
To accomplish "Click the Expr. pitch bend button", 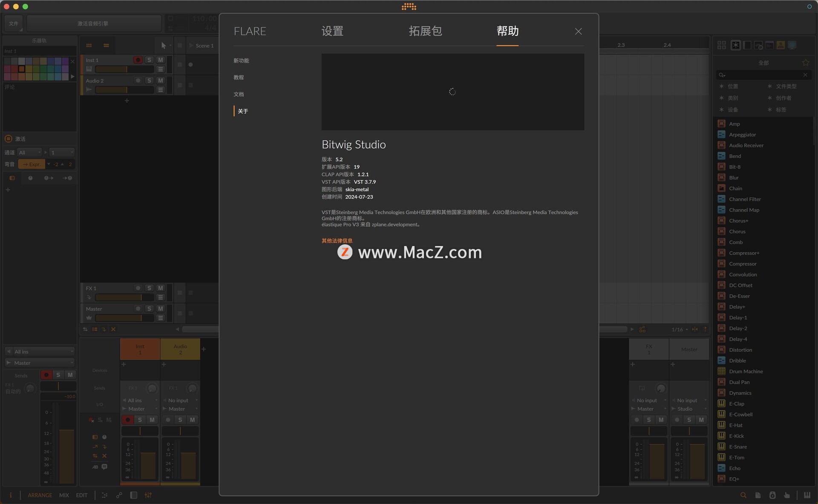I will point(32,164).
